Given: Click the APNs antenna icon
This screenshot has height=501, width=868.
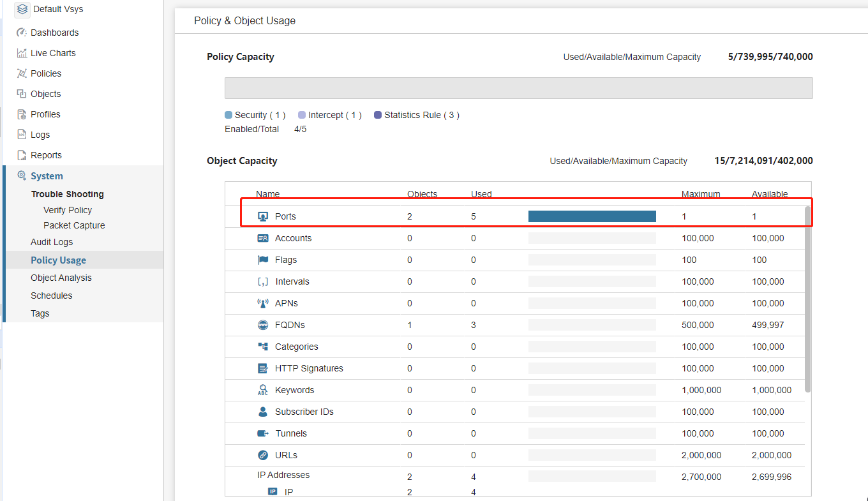Looking at the screenshot, I should [263, 303].
